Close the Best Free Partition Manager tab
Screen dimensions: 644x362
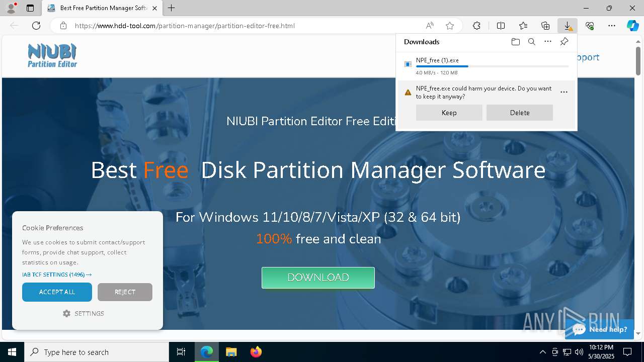coord(154,8)
